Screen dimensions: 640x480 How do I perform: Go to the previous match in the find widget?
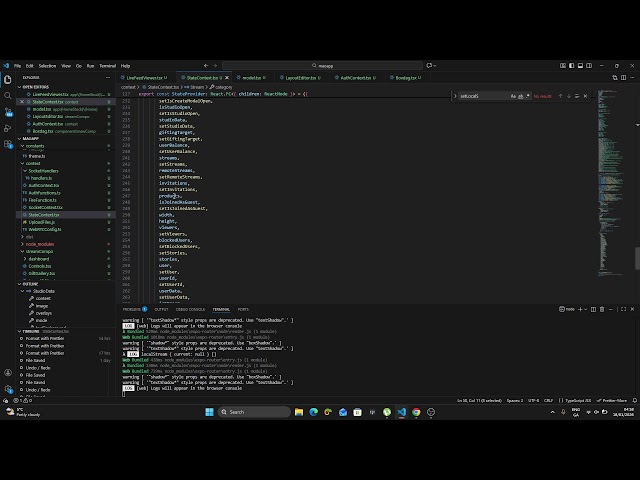tap(560, 96)
